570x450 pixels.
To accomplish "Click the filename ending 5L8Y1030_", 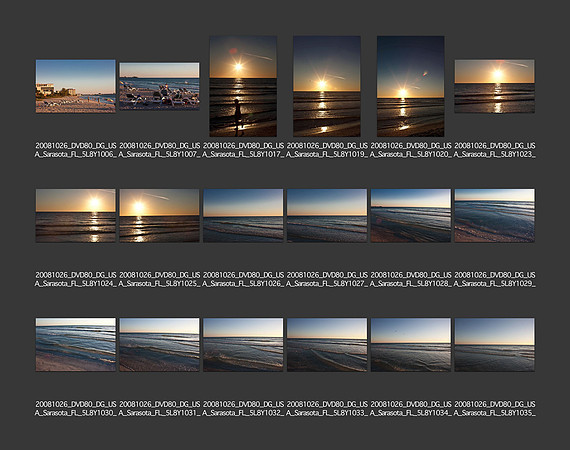I will click(76, 408).
